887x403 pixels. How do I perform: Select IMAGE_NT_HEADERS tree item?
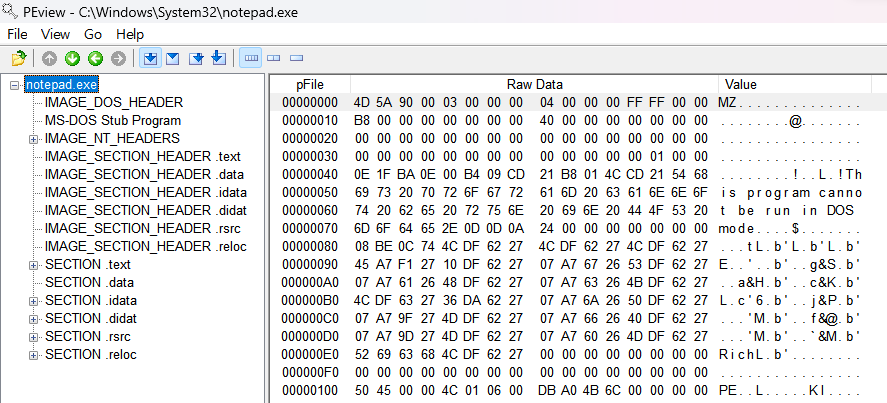tap(113, 138)
